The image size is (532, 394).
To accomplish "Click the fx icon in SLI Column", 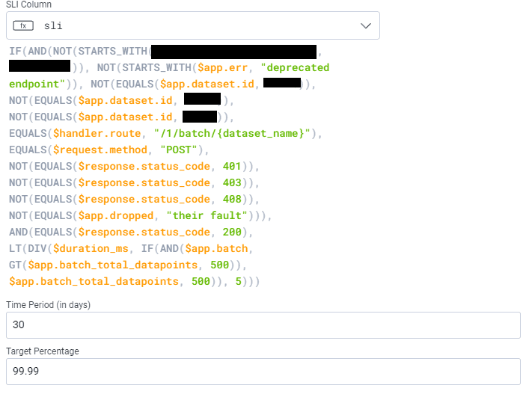I will (x=25, y=25).
